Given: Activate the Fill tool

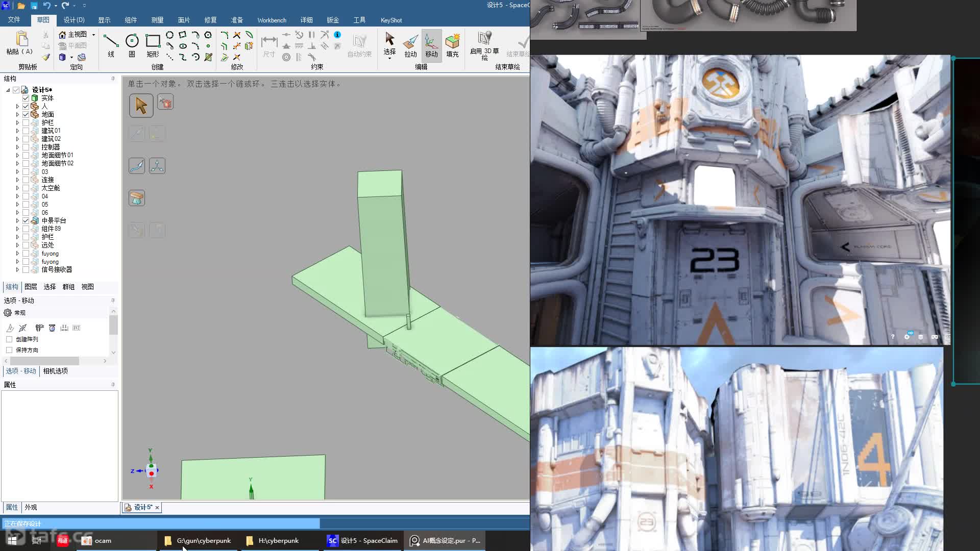Looking at the screenshot, I should click(452, 45).
